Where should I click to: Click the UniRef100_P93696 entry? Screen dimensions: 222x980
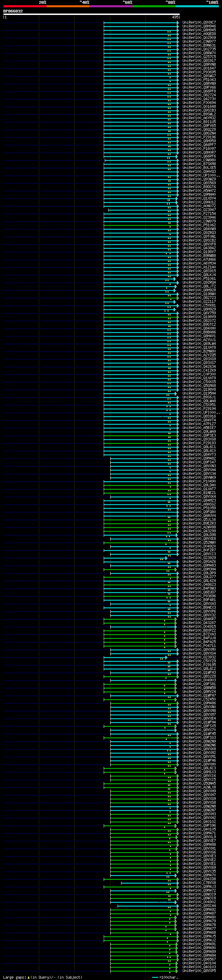pyautogui.click(x=199, y=596)
